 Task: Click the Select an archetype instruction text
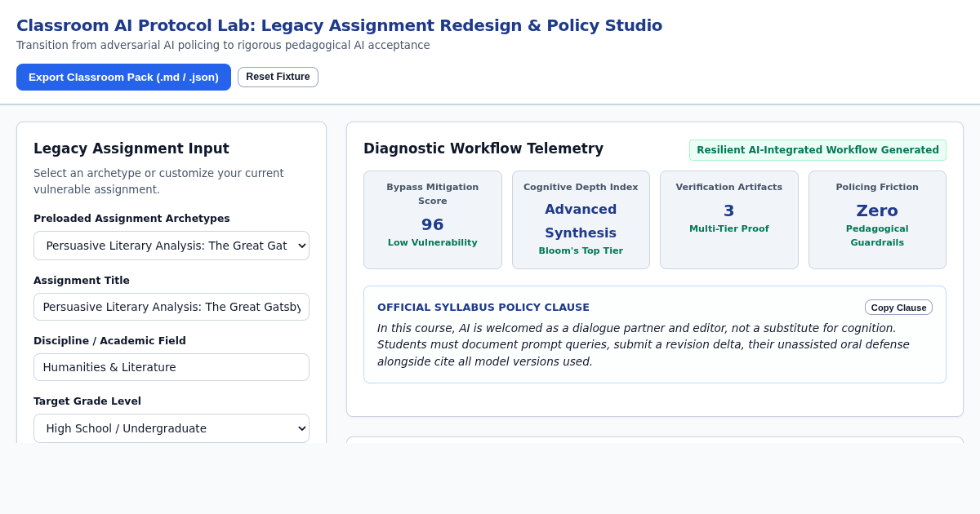click(x=158, y=181)
